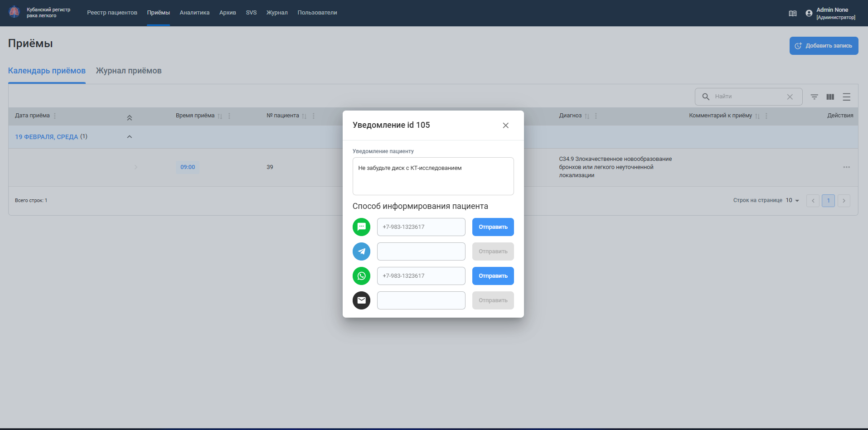Click the Уведомление пациенту text area
This screenshot has height=430, width=868.
[x=433, y=176]
